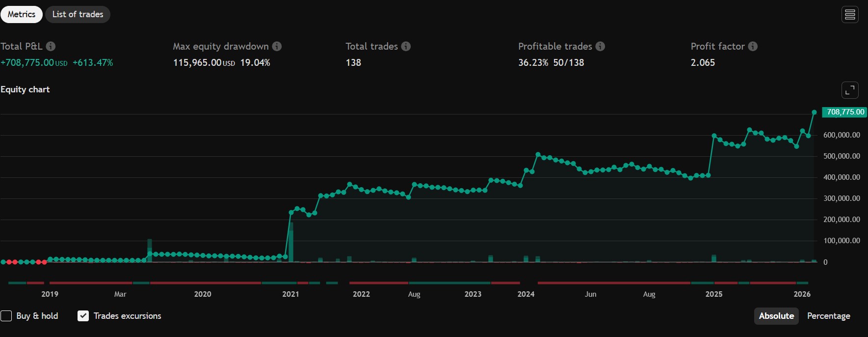This screenshot has width=868, height=337.
Task: Click the Equity chart heading
Action: click(25, 89)
